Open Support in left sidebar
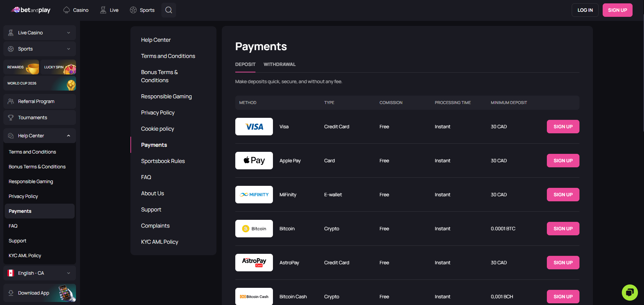644x305 pixels. pos(17,241)
